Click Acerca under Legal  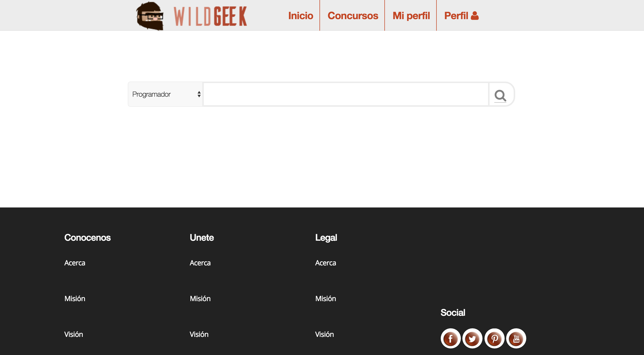[x=326, y=263]
